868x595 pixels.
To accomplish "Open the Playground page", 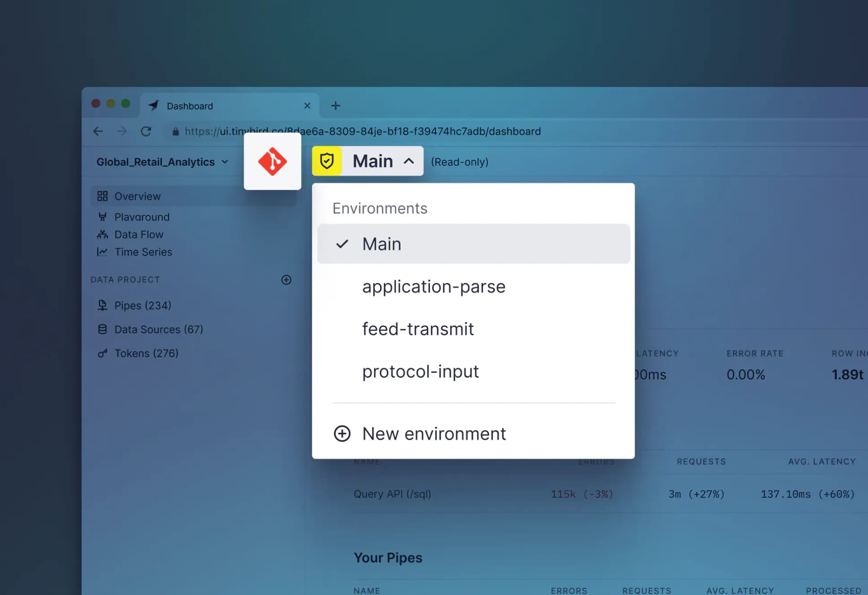I will point(142,217).
